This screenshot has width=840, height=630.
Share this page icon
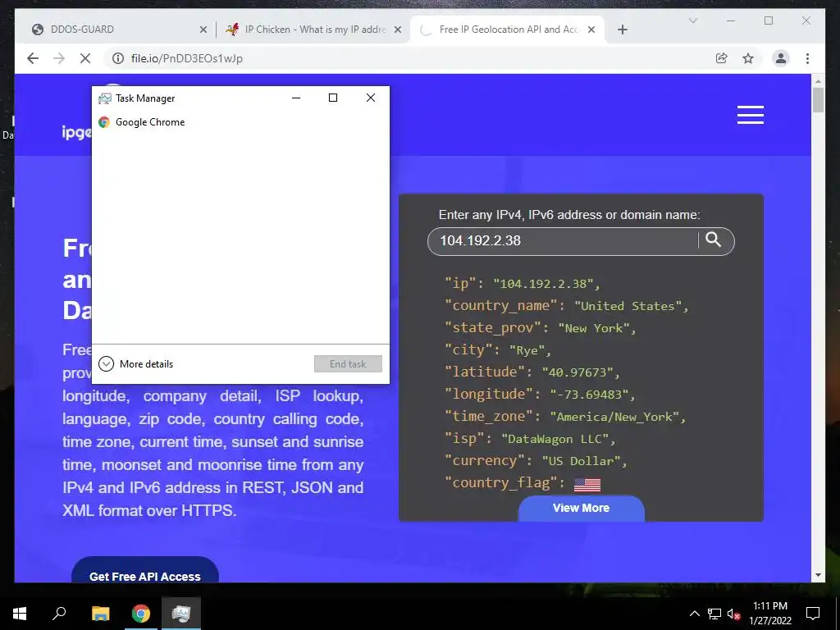point(722,58)
